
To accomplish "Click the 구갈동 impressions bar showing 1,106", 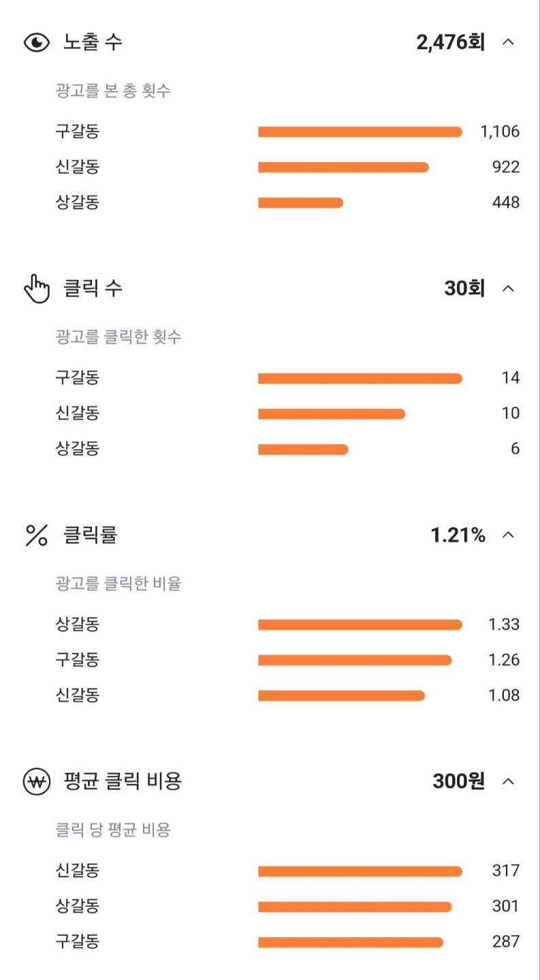I will (360, 132).
